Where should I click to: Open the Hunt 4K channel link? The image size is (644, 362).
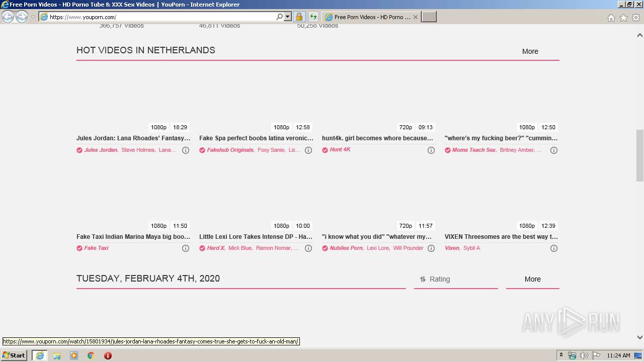click(x=340, y=149)
